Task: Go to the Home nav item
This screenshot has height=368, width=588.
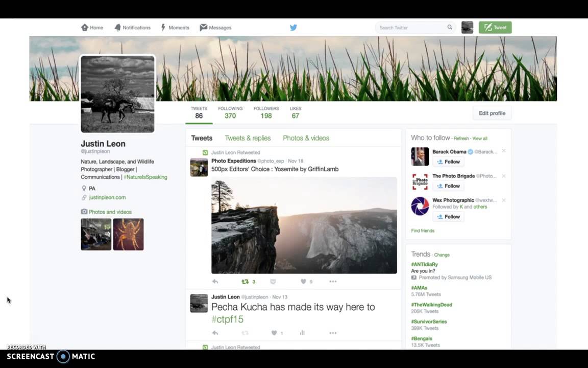Action: [x=92, y=28]
